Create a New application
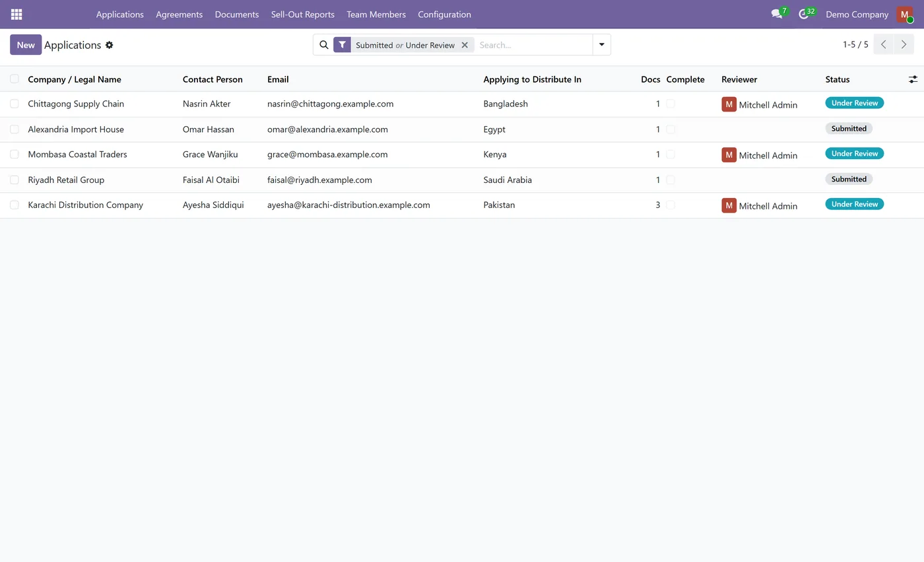This screenshot has width=924, height=562. click(x=26, y=45)
